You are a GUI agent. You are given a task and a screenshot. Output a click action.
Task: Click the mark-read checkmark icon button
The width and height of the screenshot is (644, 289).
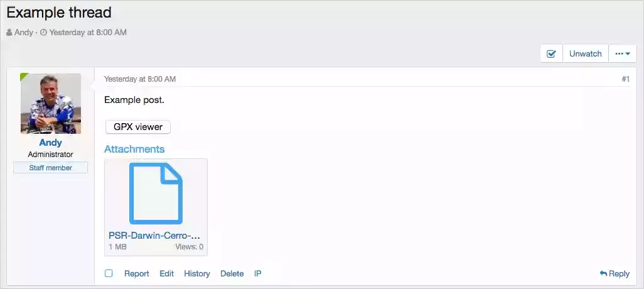pyautogui.click(x=551, y=54)
